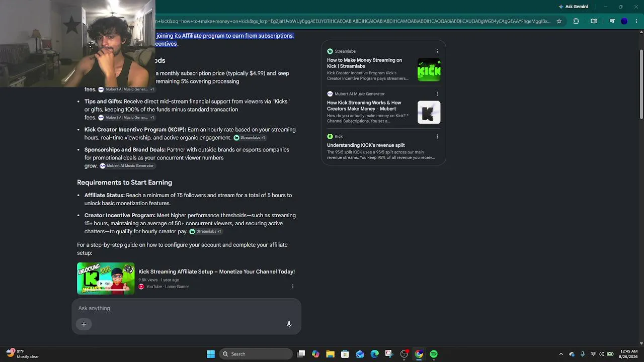Click the 'Affiliate Status:' text
644x362 pixels.
[x=105, y=195]
